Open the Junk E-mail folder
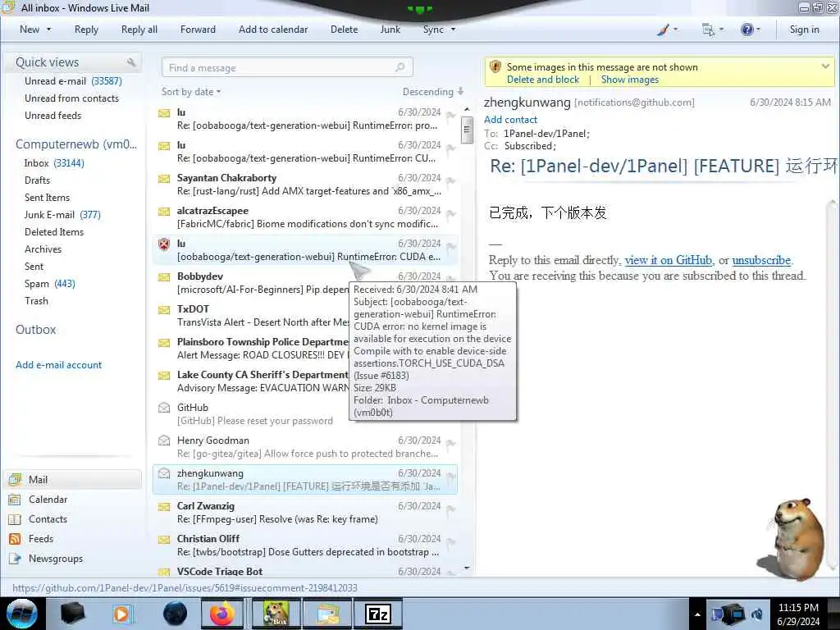The width and height of the screenshot is (840, 630). 62,214
